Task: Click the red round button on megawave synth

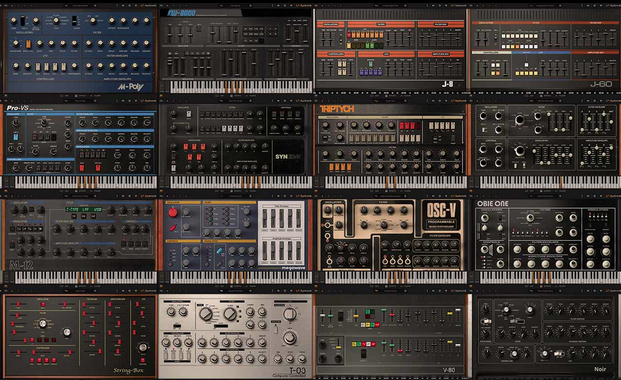Action: tap(173, 212)
